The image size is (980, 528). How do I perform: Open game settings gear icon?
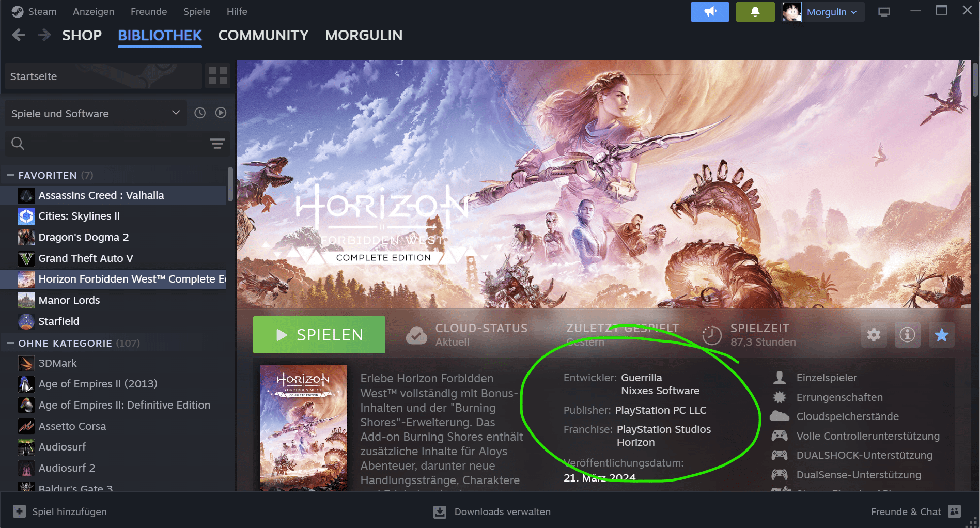(x=874, y=335)
